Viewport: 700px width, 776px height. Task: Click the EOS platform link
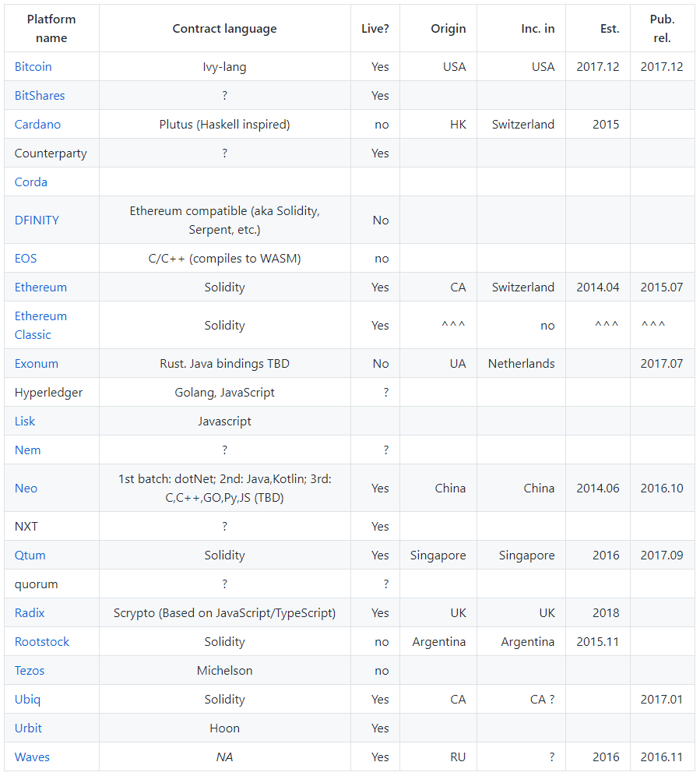(x=26, y=259)
